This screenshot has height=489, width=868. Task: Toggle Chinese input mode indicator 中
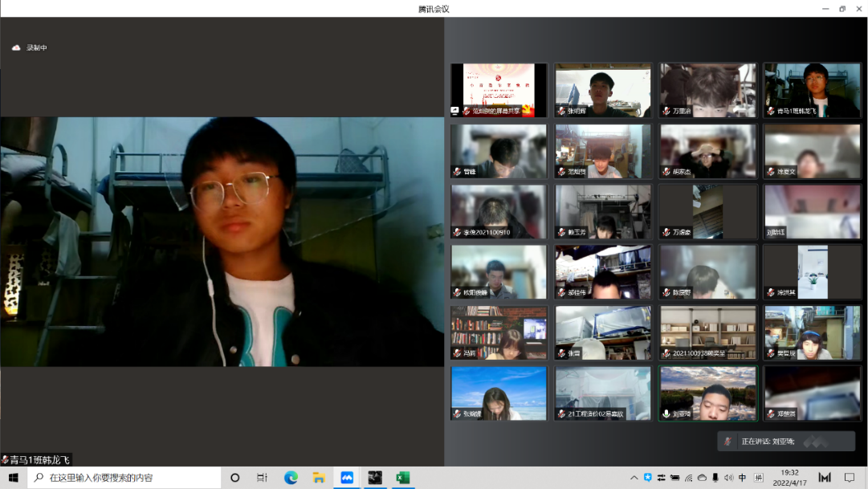click(742, 478)
